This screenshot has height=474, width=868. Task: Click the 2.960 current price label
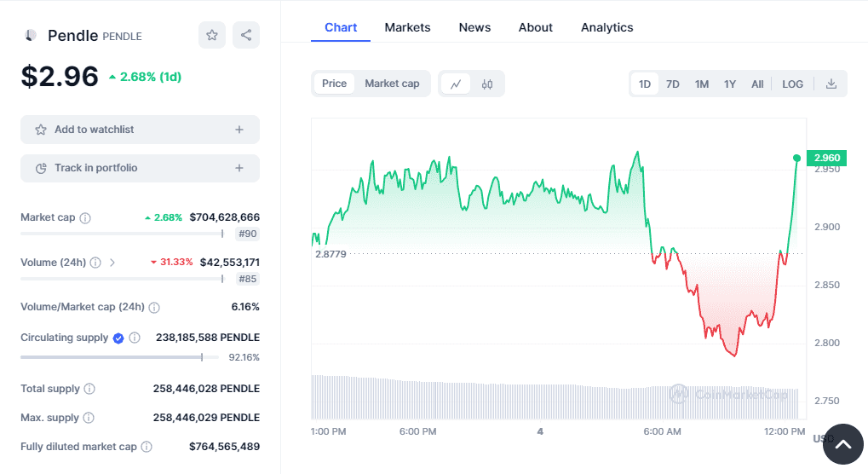coord(827,158)
